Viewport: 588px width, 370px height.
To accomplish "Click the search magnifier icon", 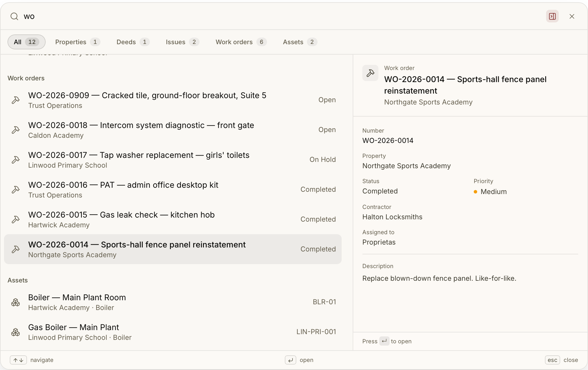I will 14,16.
